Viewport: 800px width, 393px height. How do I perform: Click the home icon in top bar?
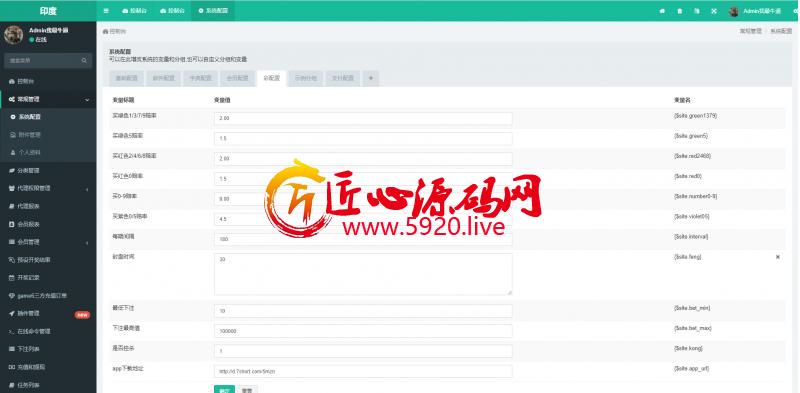(x=662, y=11)
